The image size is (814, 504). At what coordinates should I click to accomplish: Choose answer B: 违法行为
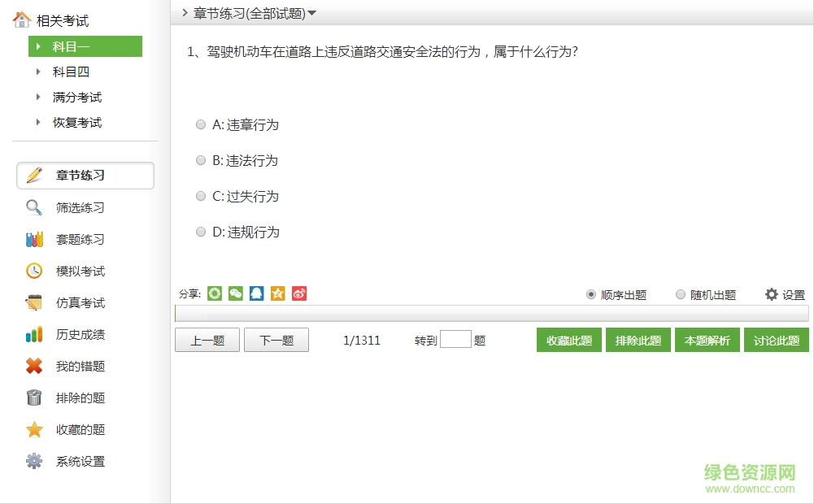(x=200, y=160)
